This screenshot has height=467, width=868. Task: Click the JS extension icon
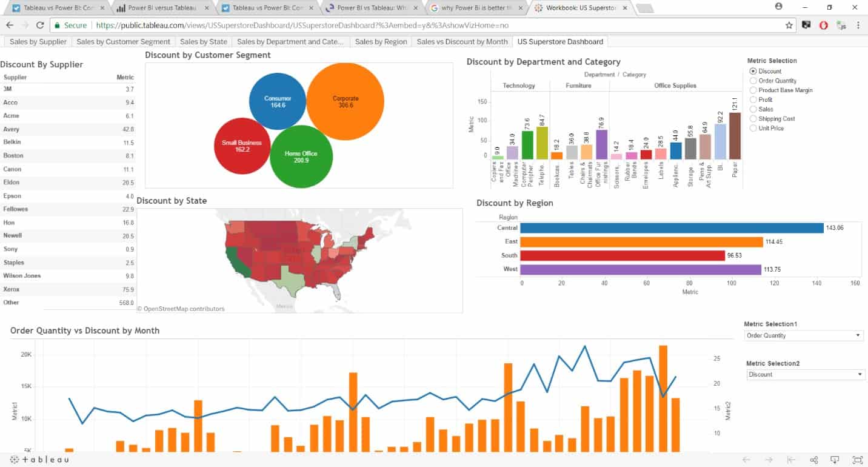point(841,25)
